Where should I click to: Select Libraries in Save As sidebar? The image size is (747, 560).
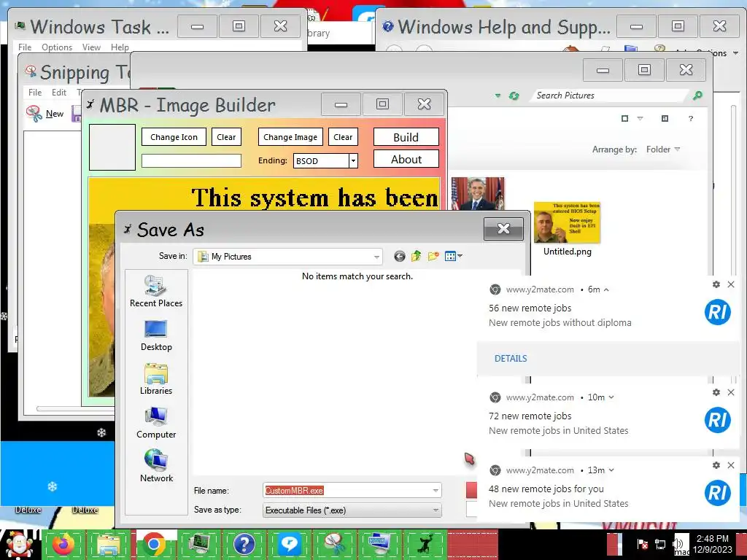(x=156, y=379)
